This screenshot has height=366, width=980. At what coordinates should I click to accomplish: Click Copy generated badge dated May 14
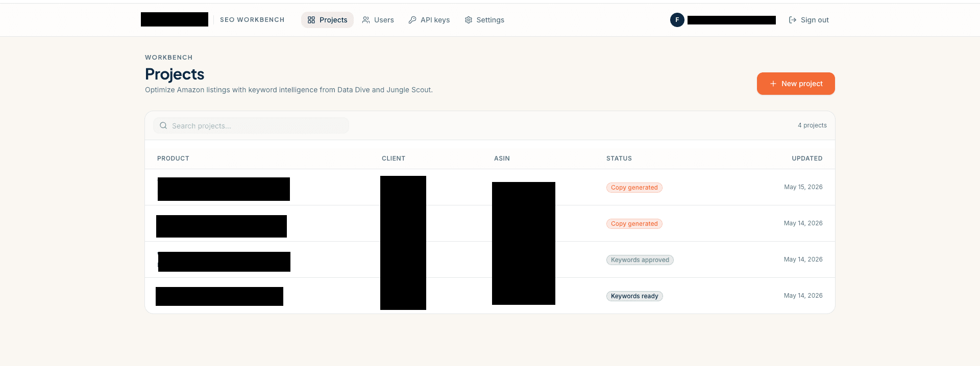[x=634, y=224]
